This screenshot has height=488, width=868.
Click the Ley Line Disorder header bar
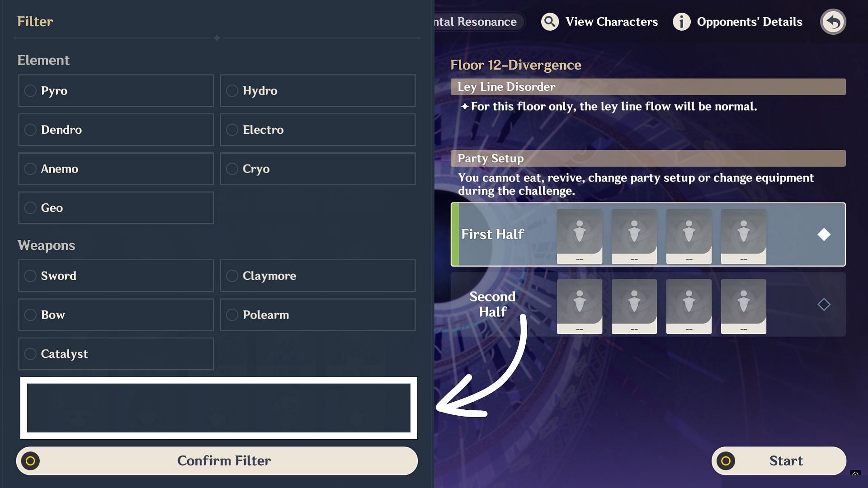tap(649, 86)
